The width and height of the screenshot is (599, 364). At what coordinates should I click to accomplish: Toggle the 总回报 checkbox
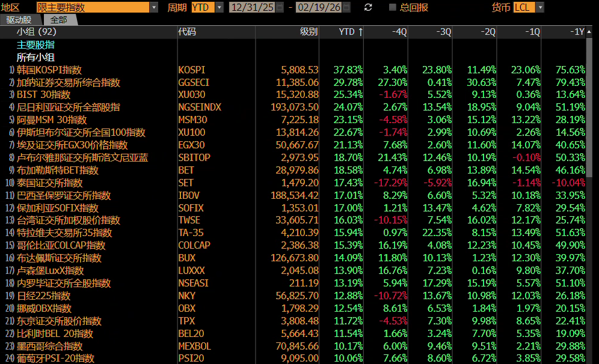tap(392, 7)
